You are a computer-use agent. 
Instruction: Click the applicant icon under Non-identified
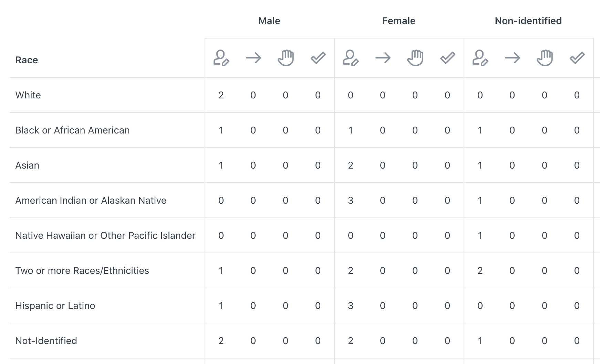click(x=480, y=58)
